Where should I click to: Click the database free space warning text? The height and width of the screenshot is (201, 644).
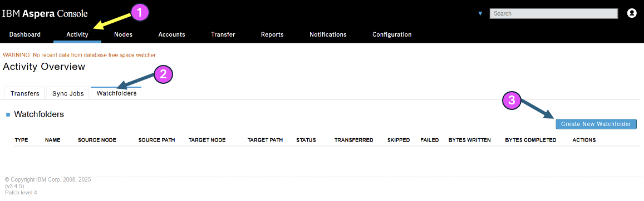point(79,54)
